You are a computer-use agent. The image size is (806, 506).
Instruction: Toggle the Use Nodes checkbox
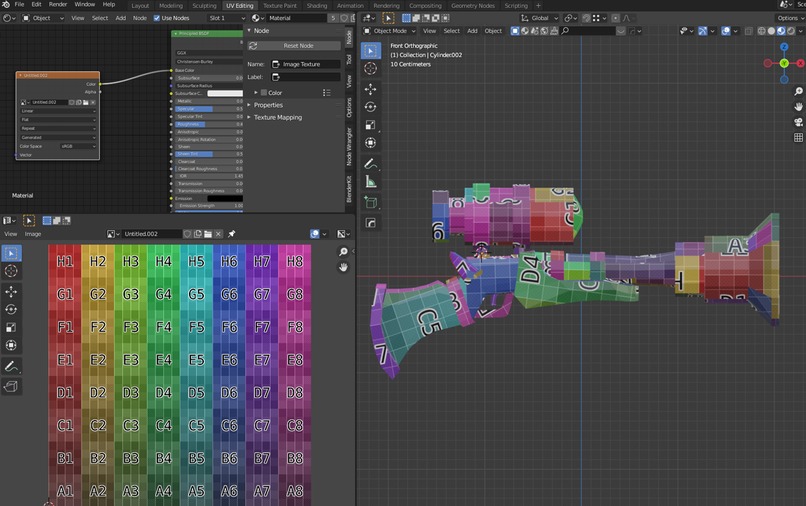tap(157, 18)
